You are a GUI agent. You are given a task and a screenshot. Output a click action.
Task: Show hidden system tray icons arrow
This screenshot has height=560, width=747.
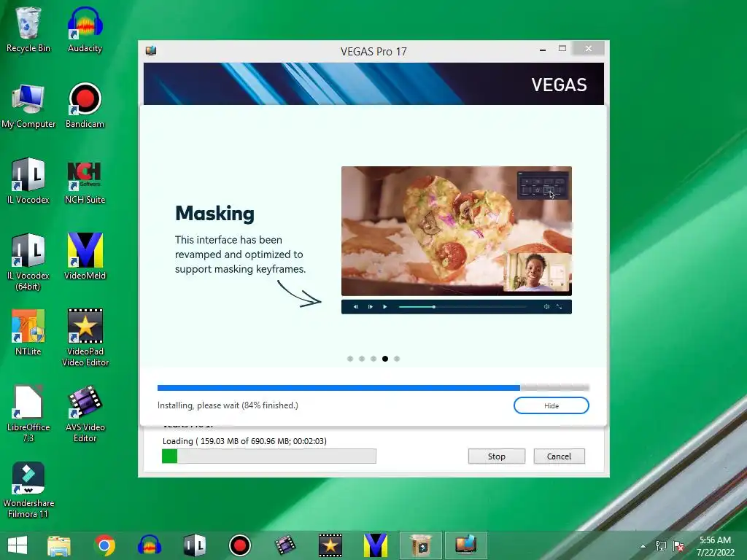tap(643, 546)
